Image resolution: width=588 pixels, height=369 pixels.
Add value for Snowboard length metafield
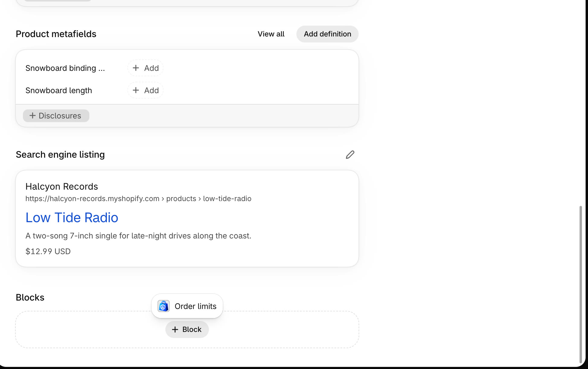pos(145,90)
